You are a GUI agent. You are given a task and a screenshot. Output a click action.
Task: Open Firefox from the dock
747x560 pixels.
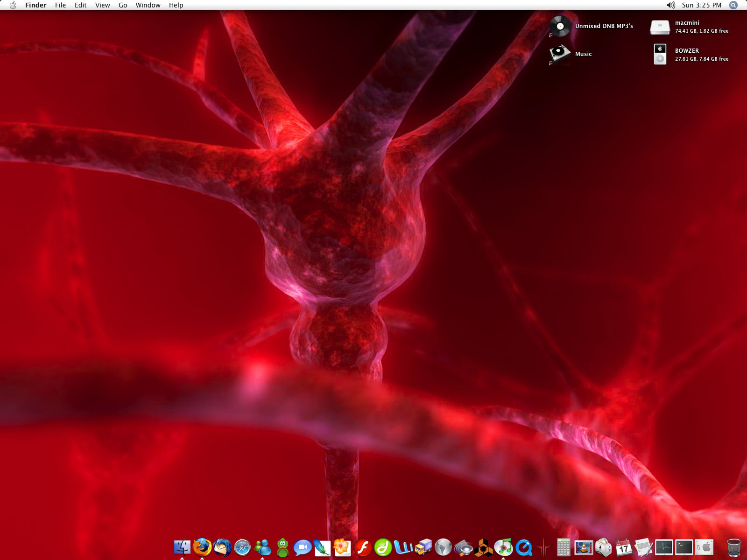pyautogui.click(x=202, y=547)
